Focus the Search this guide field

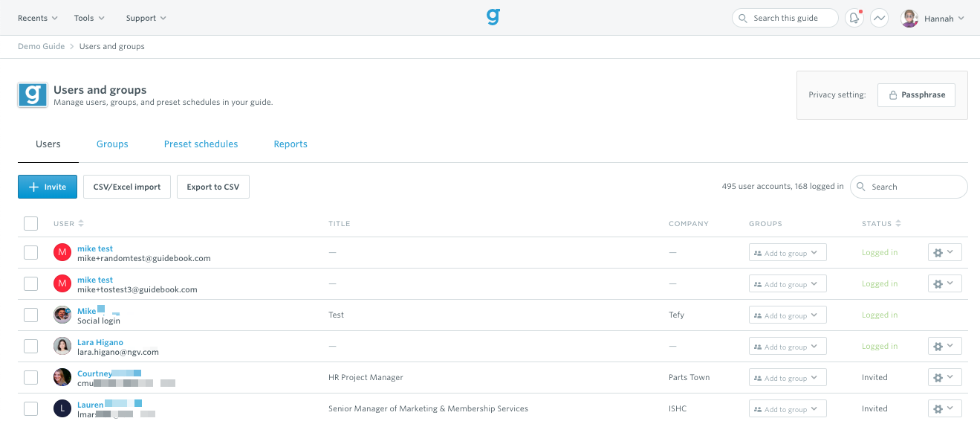tap(785, 18)
